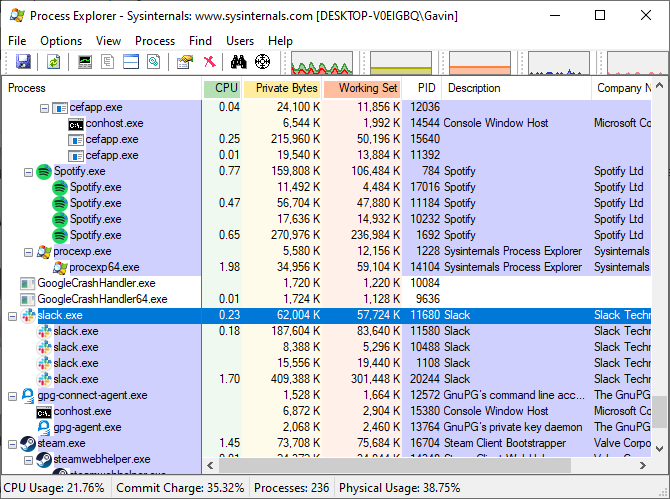The image size is (670, 499).
Task: Open the View menu
Action: click(x=108, y=41)
